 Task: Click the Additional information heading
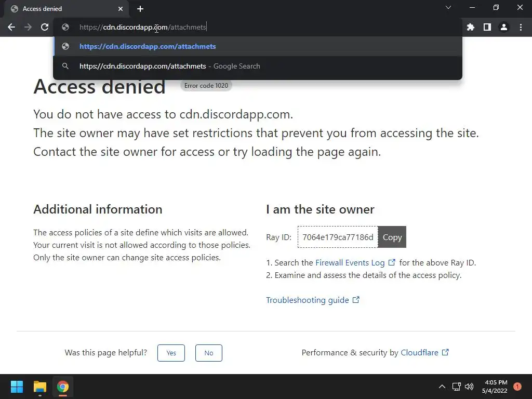point(98,209)
